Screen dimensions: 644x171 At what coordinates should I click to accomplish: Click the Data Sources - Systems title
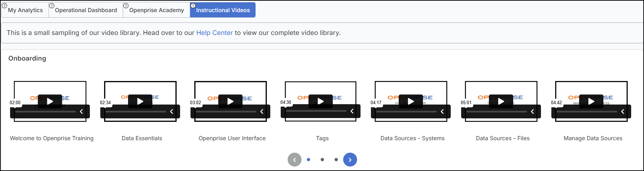[413, 138]
